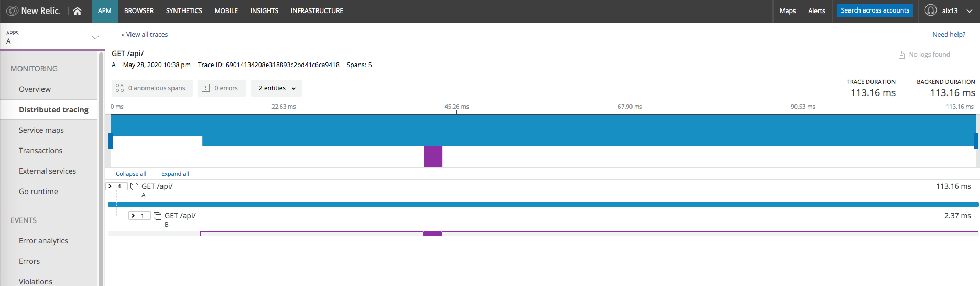Filter by 0 anomalous spans
The image size is (980, 286).
pos(153,88)
